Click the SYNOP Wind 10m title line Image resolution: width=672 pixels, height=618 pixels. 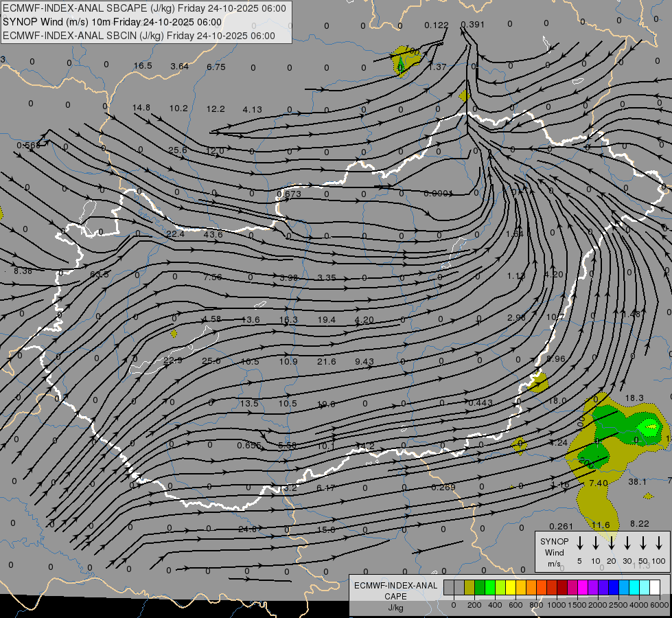coord(113,22)
